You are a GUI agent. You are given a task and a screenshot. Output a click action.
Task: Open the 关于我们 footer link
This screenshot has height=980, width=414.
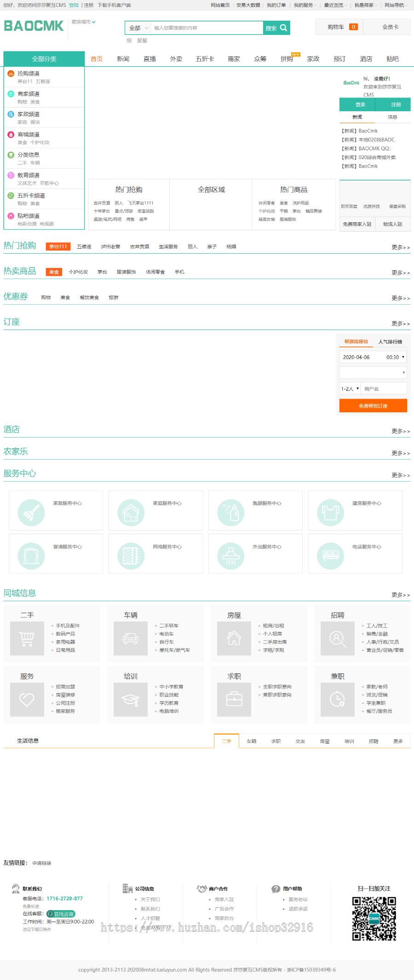150,899
